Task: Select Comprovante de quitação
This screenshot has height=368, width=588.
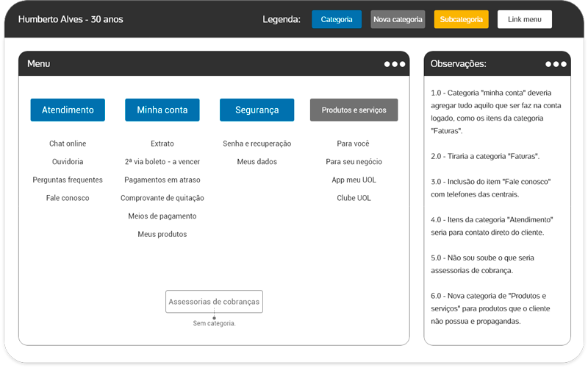Action: point(162,198)
